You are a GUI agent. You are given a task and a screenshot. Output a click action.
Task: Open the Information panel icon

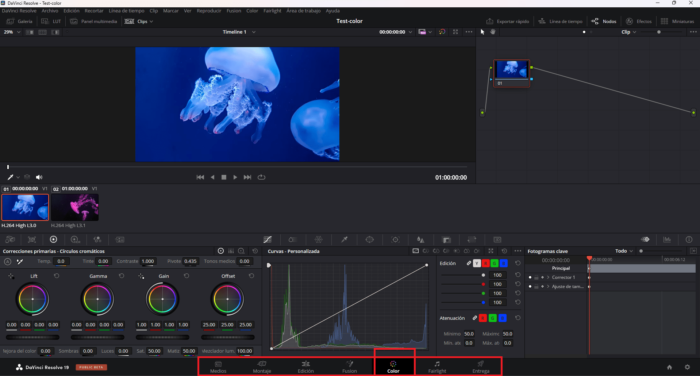689,240
